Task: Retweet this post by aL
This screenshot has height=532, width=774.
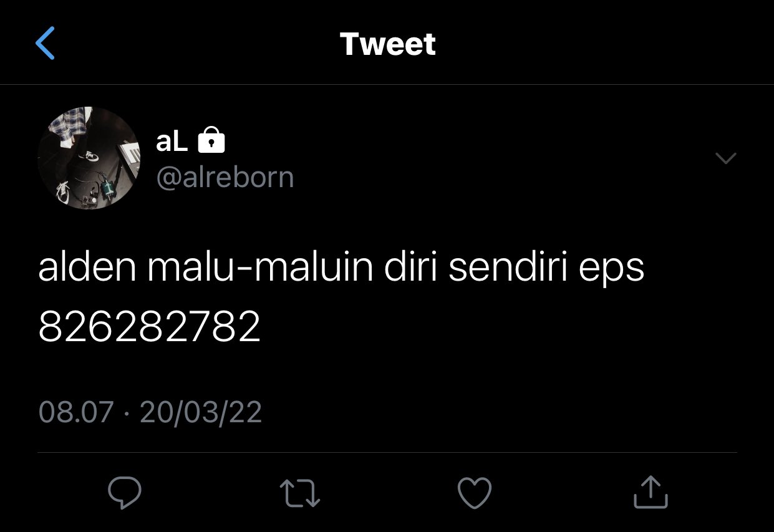Action: pyautogui.click(x=299, y=493)
